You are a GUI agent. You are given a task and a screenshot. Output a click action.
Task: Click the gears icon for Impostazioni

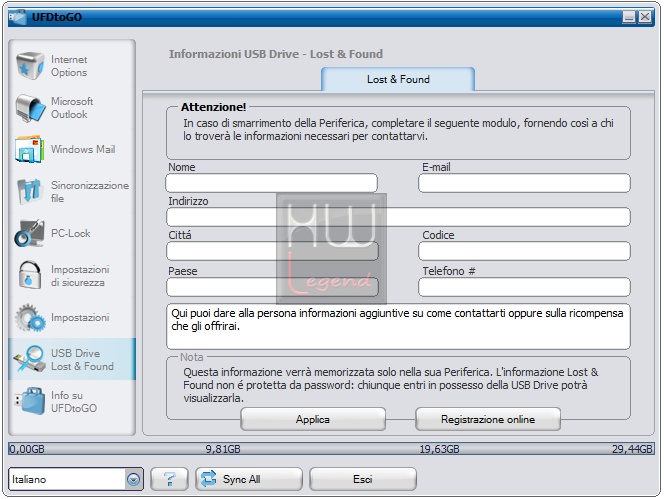[30, 317]
